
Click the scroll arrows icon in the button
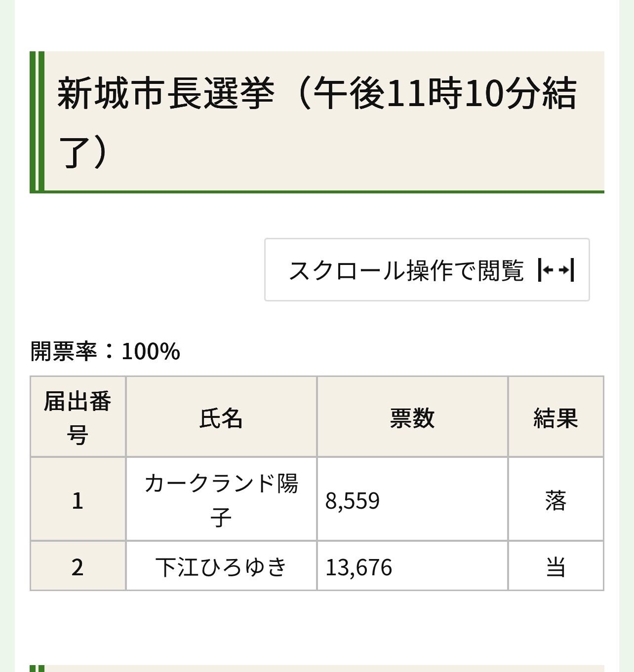(x=556, y=270)
